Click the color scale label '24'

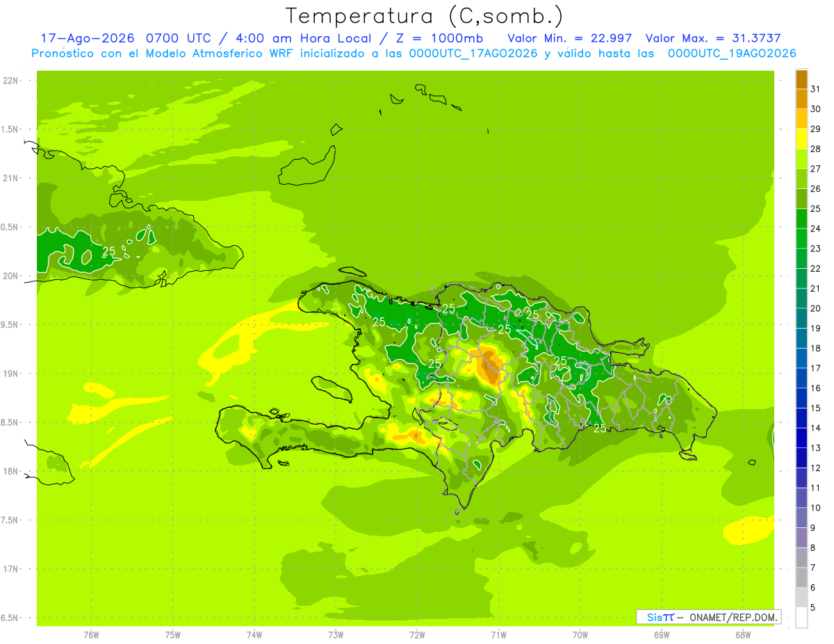pyautogui.click(x=815, y=229)
